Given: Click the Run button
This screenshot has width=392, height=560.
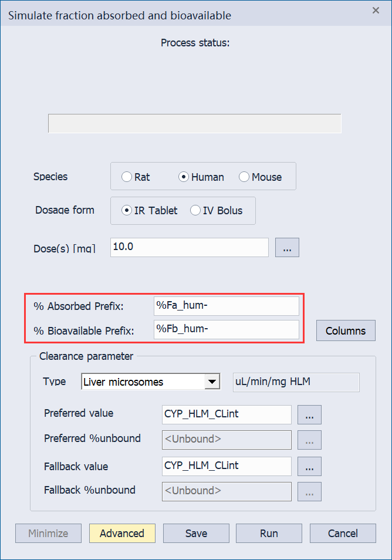Looking at the screenshot, I should pos(269,533).
